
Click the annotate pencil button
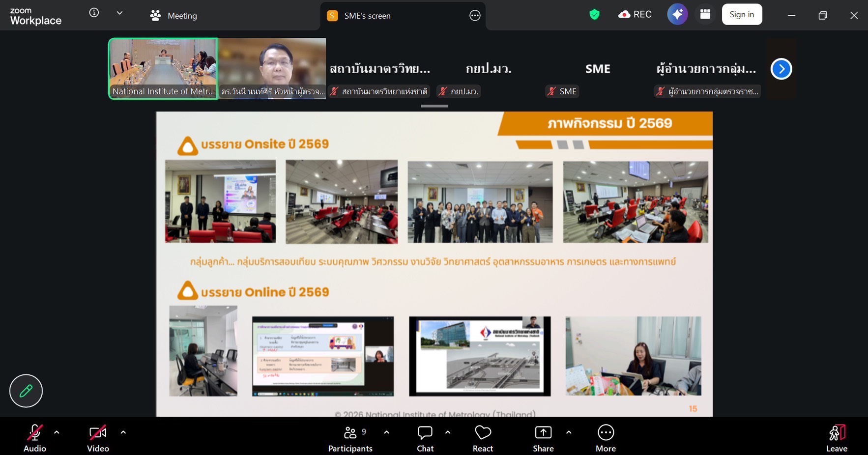pos(26,391)
